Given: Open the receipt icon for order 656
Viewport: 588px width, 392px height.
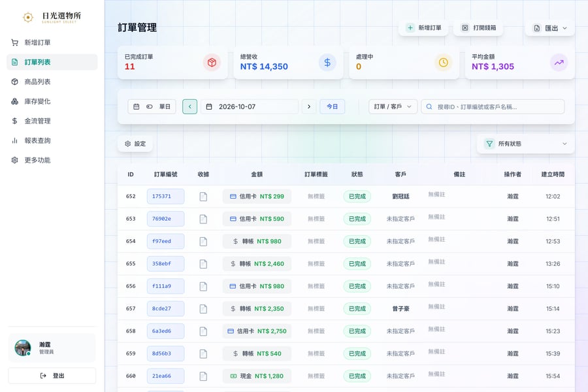Looking at the screenshot, I should (x=203, y=286).
